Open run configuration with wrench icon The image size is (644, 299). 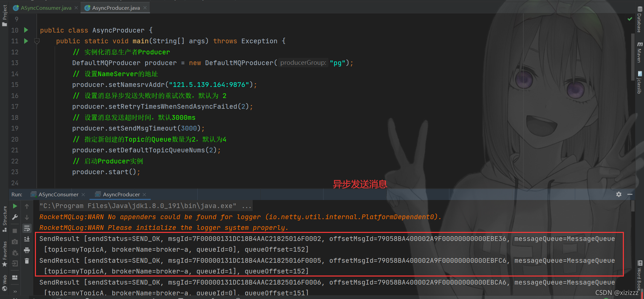(15, 217)
